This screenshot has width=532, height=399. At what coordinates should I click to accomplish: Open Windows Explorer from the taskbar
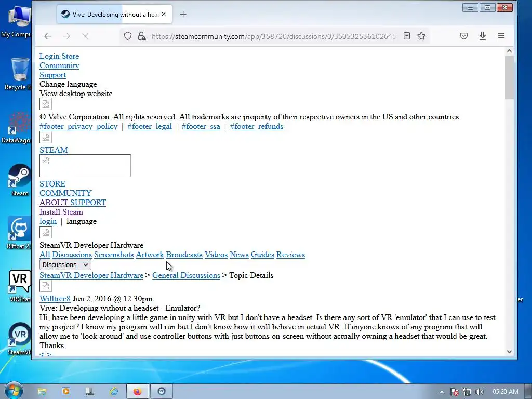pyautogui.click(x=42, y=392)
